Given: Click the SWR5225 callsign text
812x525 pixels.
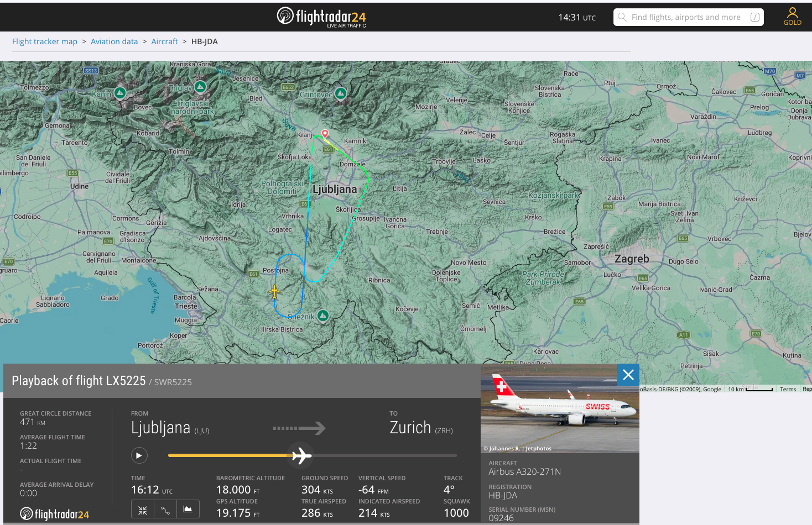Looking at the screenshot, I should (173, 382).
